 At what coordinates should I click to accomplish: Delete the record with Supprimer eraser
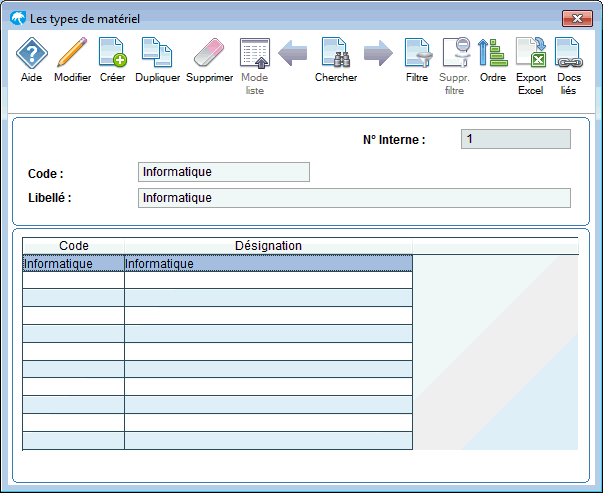(209, 52)
